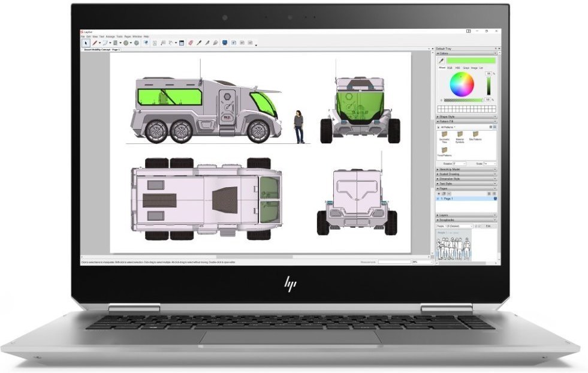Pick the Line drawing tool
The image size is (588, 373).
click(94, 43)
